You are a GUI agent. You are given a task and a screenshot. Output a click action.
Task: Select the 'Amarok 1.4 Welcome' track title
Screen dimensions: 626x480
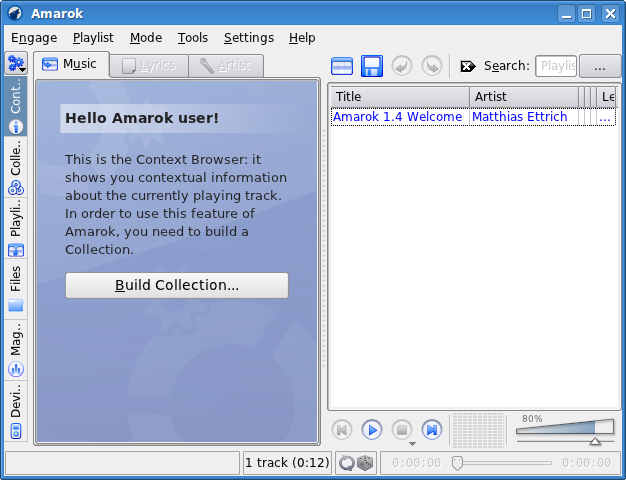coord(398,117)
